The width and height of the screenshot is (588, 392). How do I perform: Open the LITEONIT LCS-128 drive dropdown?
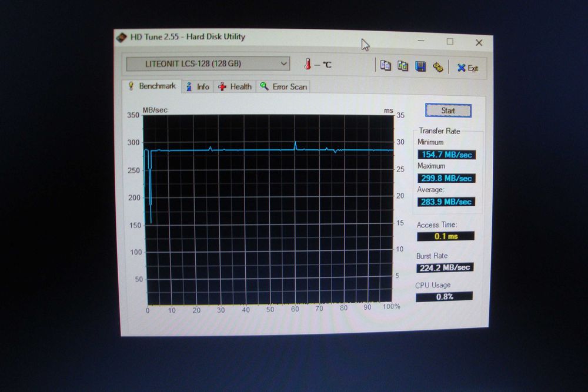coord(208,63)
